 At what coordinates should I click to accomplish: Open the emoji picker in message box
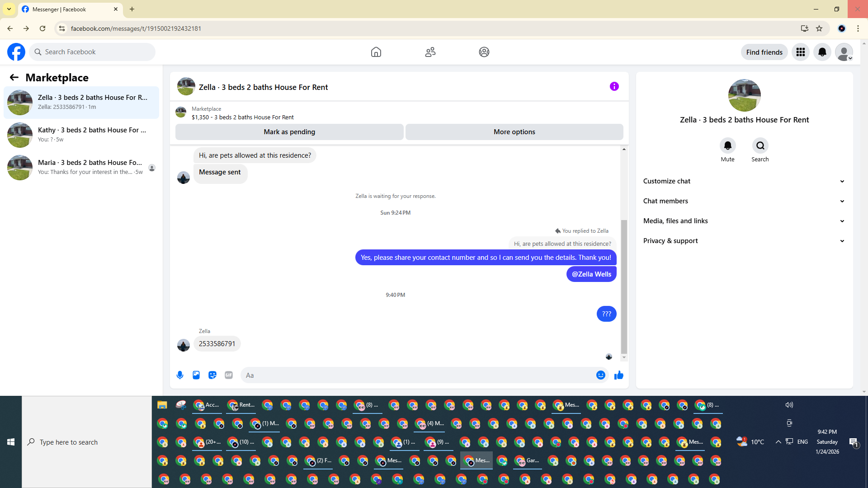click(600, 375)
